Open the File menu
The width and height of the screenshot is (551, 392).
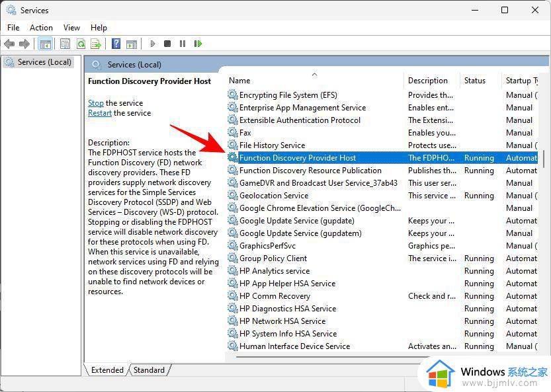point(13,27)
